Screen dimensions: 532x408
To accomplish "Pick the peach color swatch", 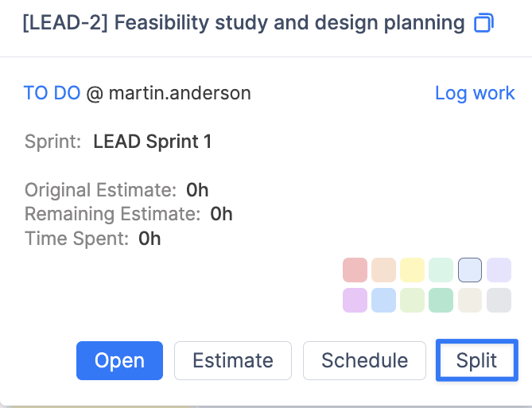I will 383,270.
